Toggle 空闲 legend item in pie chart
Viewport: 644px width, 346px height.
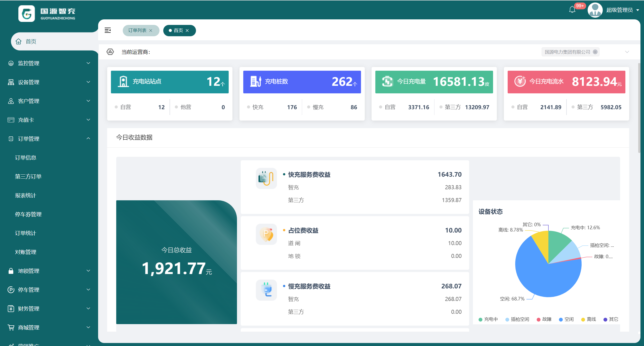(566, 319)
